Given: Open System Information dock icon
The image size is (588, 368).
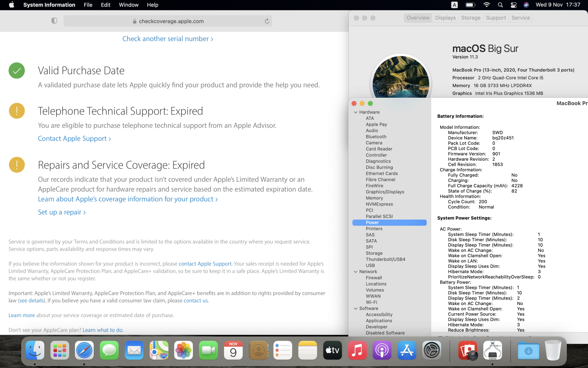Looking at the screenshot, I should click(x=492, y=350).
